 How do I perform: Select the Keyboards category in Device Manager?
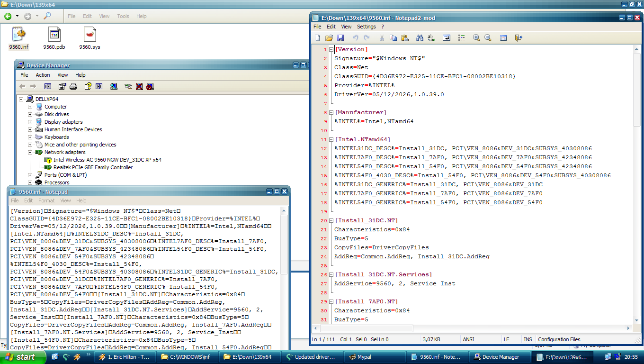tap(56, 137)
